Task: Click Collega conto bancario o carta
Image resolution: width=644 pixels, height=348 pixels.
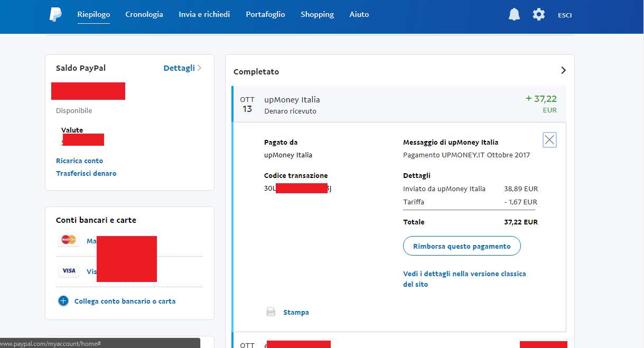Action: pyautogui.click(x=125, y=301)
